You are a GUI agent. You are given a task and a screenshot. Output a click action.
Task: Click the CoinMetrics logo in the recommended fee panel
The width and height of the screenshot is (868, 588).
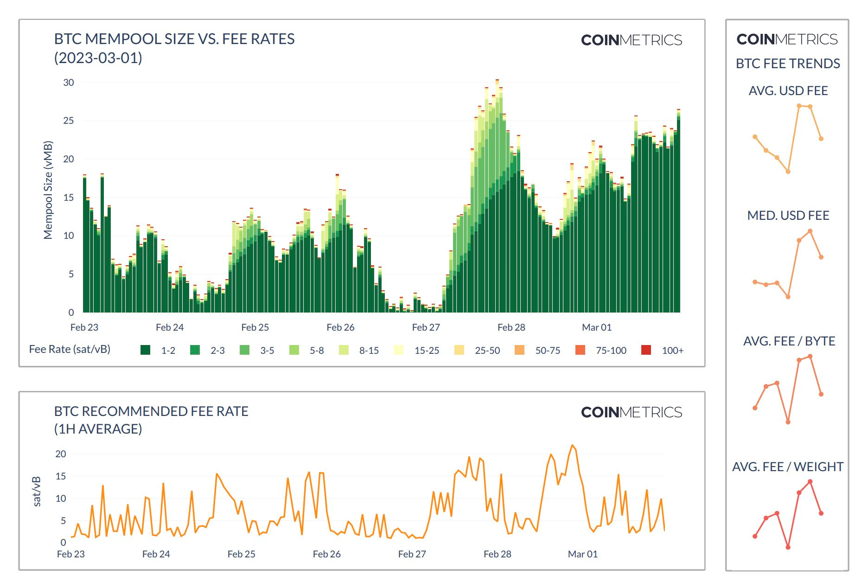[632, 412]
